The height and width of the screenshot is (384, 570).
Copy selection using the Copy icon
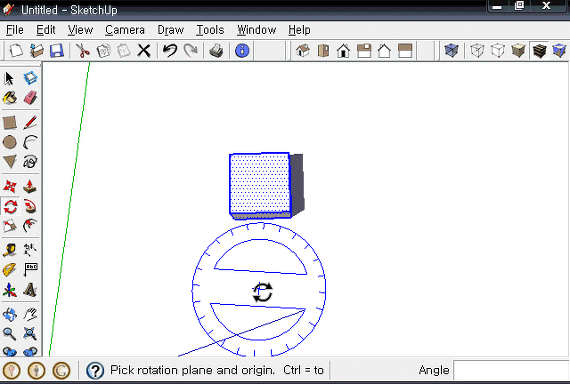[104, 51]
